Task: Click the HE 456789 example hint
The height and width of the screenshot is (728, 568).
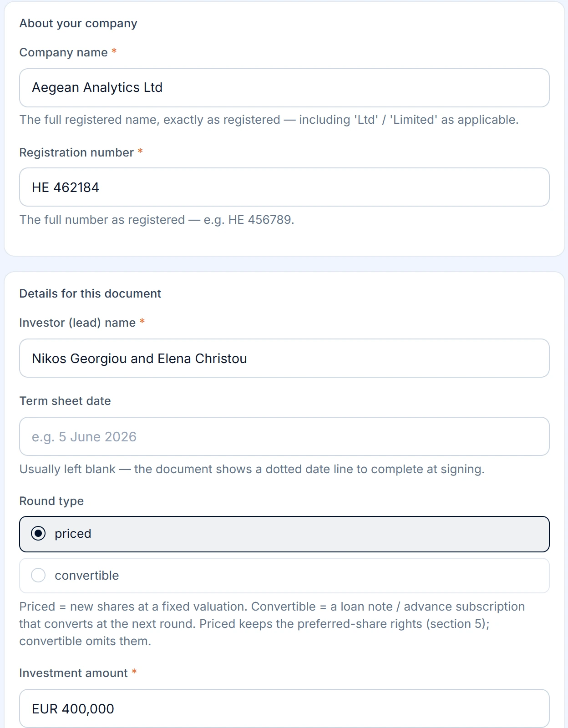Action: 157,220
